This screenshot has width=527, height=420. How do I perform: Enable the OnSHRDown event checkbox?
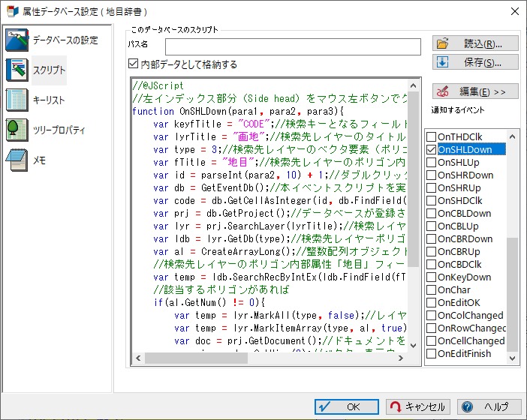pyautogui.click(x=431, y=175)
